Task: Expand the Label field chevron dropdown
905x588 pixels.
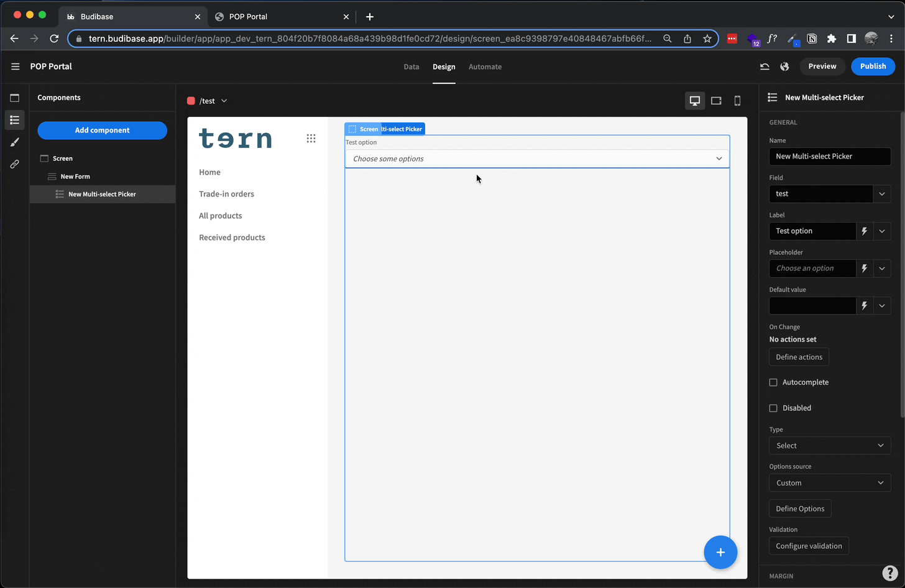Action: [x=882, y=231]
